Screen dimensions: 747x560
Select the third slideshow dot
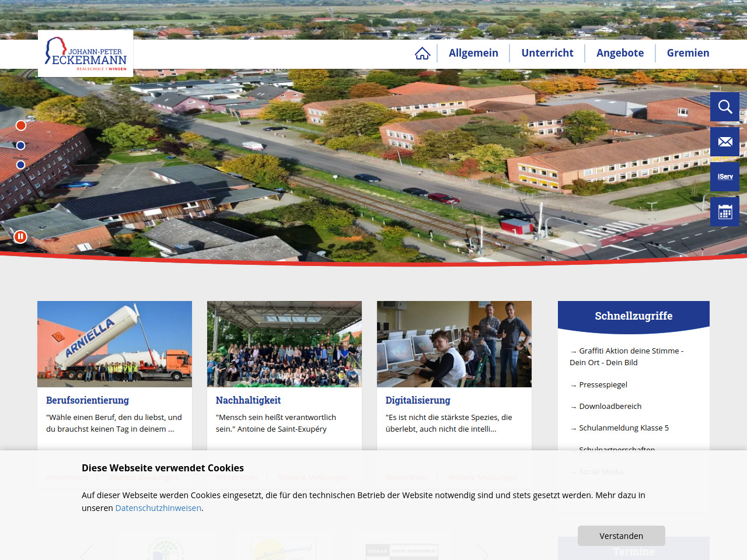21,165
